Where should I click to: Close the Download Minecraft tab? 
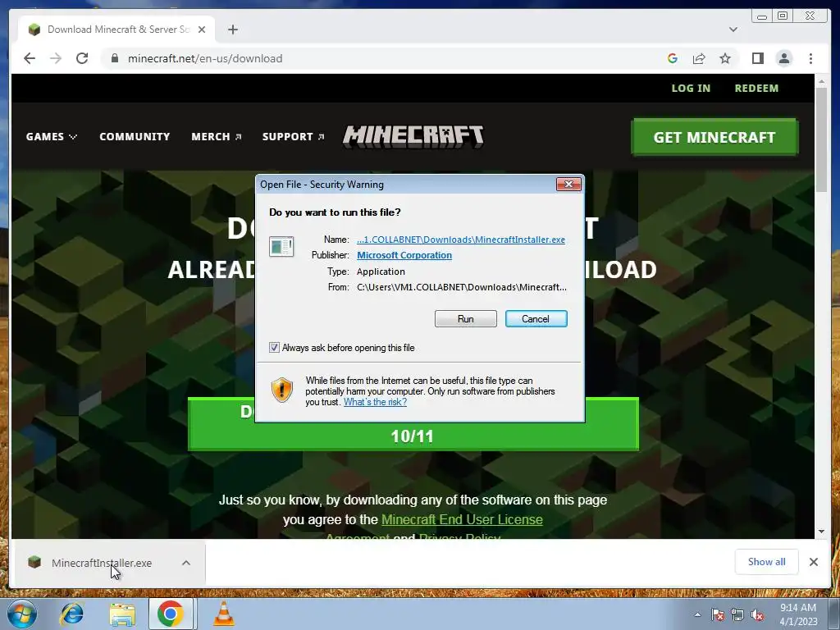pyautogui.click(x=202, y=30)
